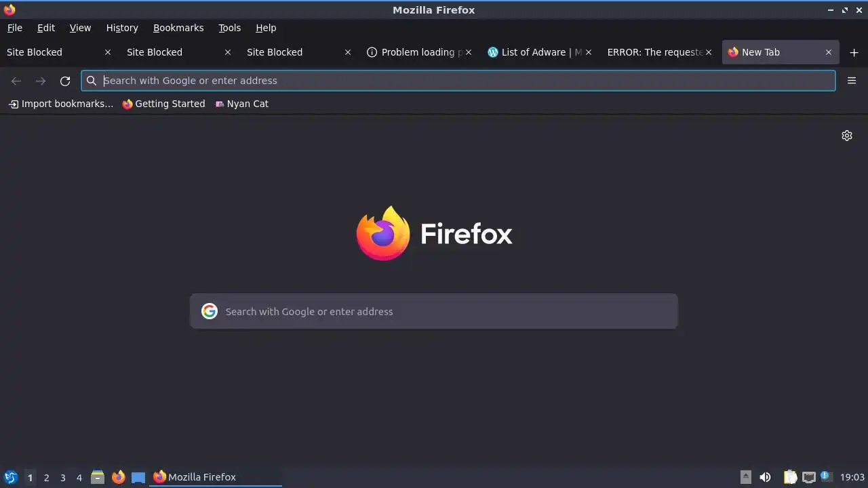The image size is (868, 488).
Task: Focus the address bar search field
Action: tap(458, 81)
